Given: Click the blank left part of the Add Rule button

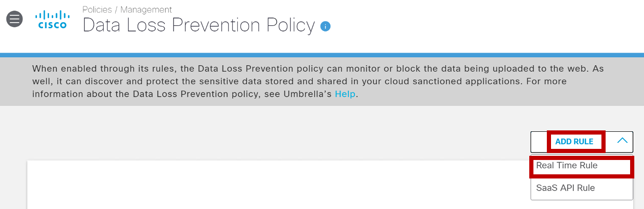Looking at the screenshot, I should coord(539,141).
